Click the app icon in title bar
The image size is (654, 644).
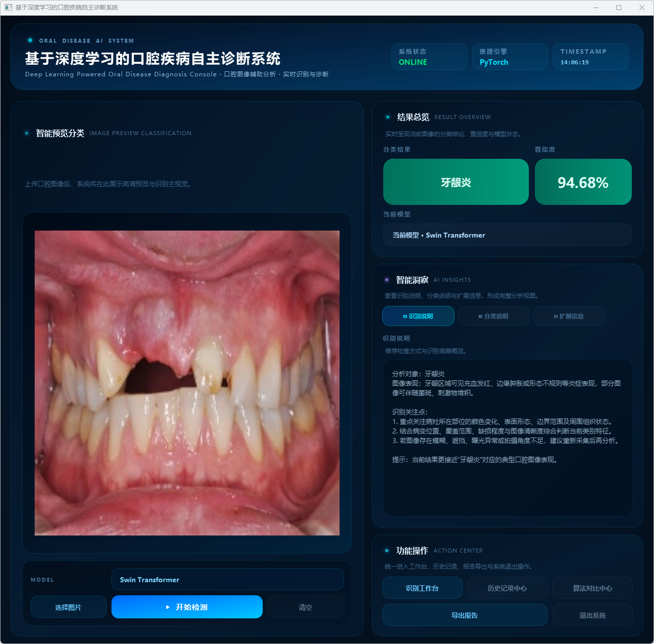click(8, 8)
